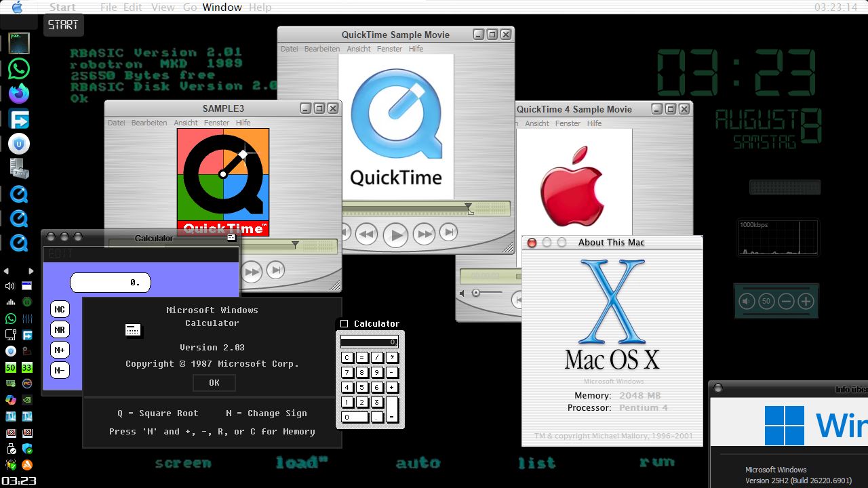
Task: Skip to end in QuickTime Sample Movie
Action: coord(448,232)
